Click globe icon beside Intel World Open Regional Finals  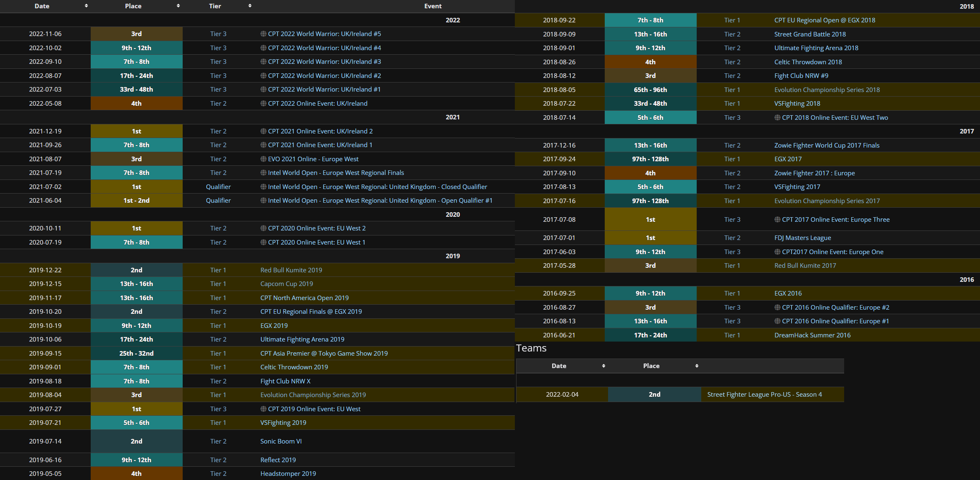point(263,173)
